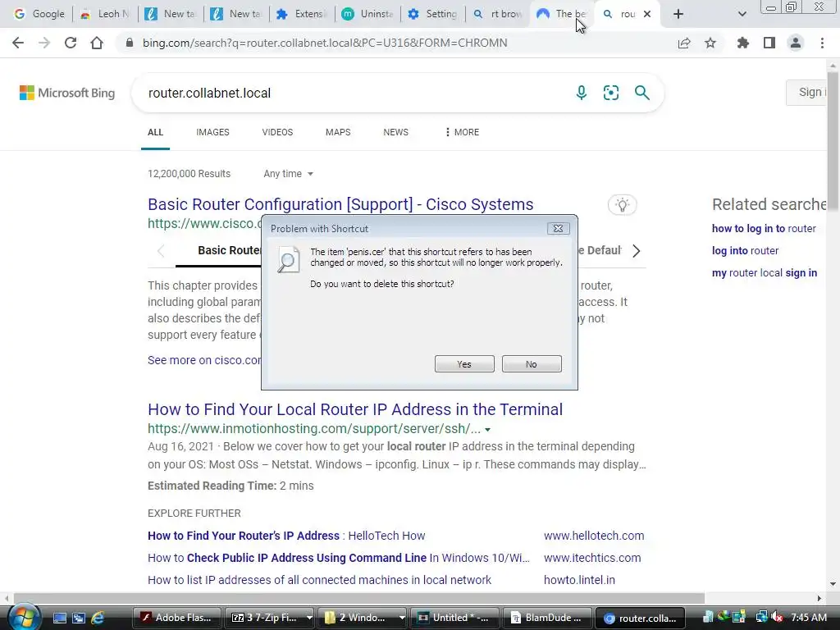Screen dimensions: 840x630
Task: Click the lightbulb feedback icon
Action: (622, 204)
